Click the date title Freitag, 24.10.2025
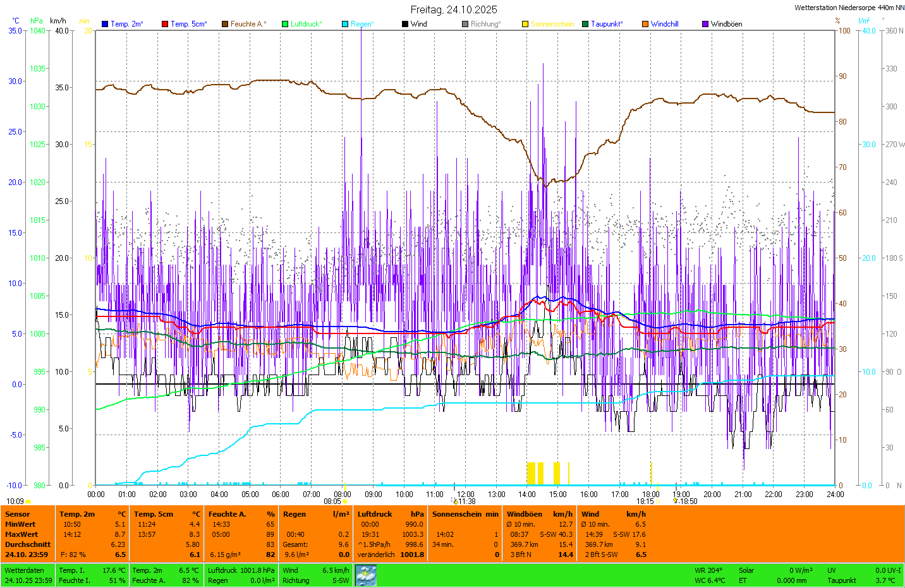The height and width of the screenshot is (588, 905). [453, 9]
